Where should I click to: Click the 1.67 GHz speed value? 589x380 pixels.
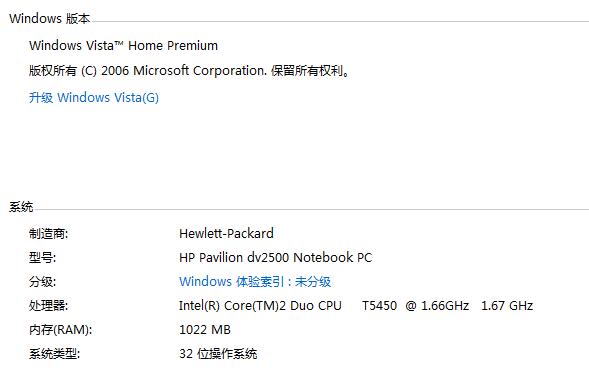coord(507,306)
